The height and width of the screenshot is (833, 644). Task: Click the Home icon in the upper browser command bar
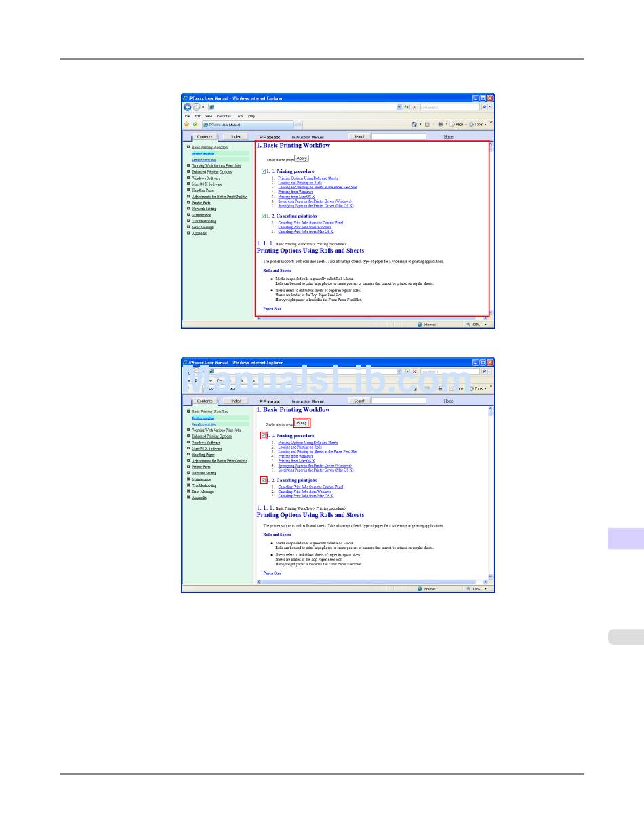[x=416, y=124]
